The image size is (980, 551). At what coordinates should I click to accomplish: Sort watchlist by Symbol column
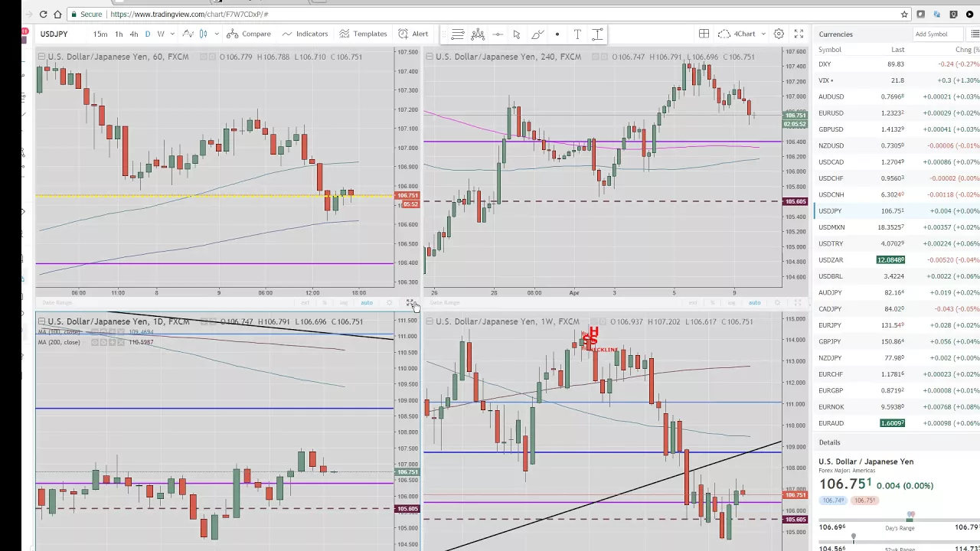830,50
